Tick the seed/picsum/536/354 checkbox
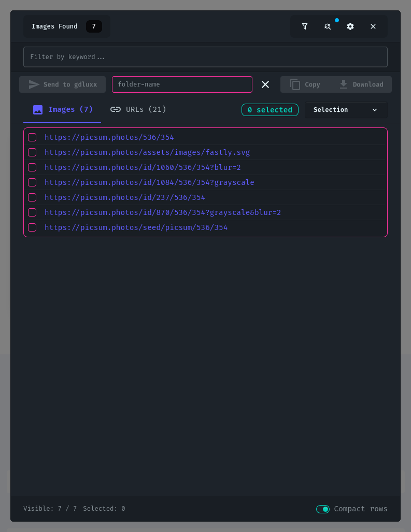Screen dimensions: 411x532 point(32,227)
